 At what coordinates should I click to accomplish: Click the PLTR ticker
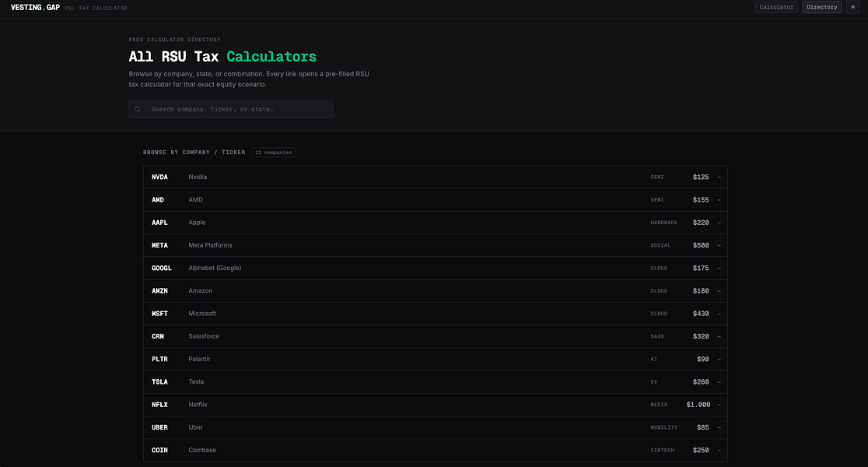(159, 359)
